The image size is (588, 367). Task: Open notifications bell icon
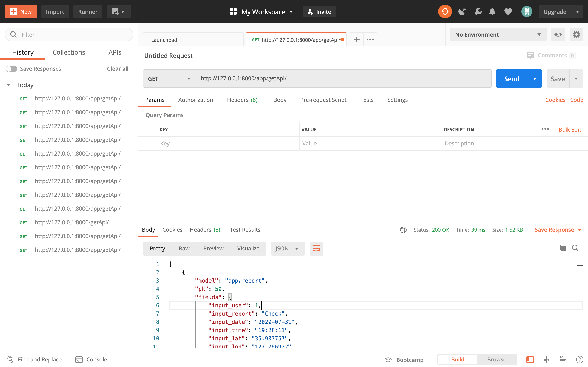point(492,11)
